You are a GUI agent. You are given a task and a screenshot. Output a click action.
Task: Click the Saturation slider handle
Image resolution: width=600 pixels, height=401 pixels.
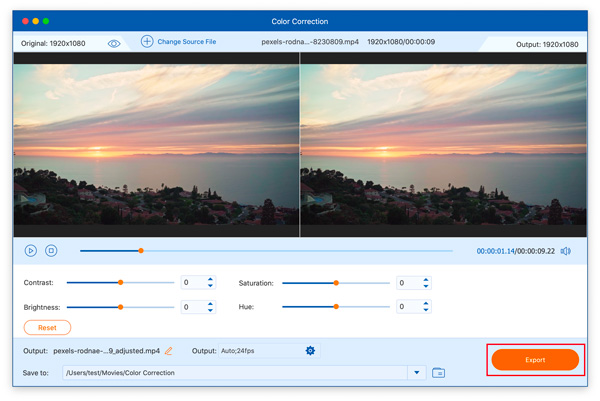pyautogui.click(x=336, y=283)
